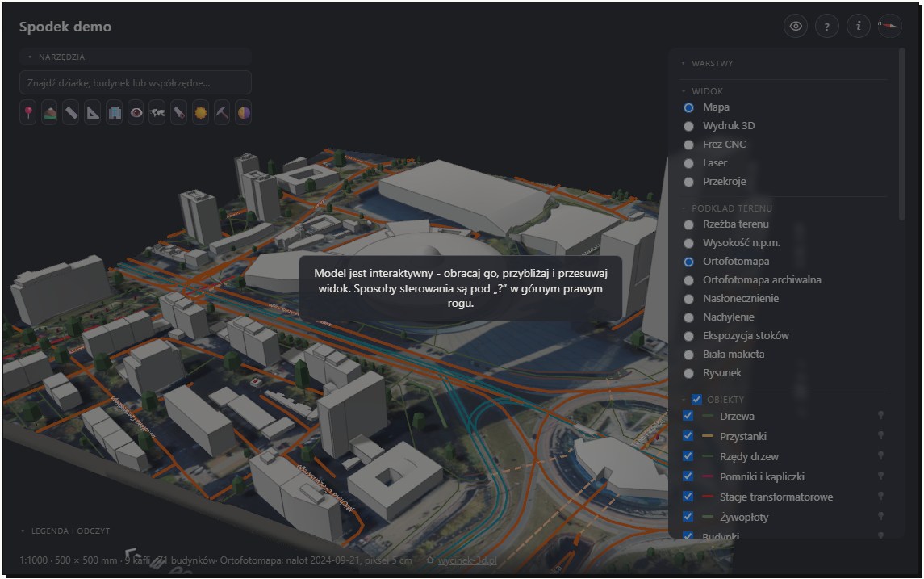
Task: Select the saw cutting tool
Action: (179, 112)
